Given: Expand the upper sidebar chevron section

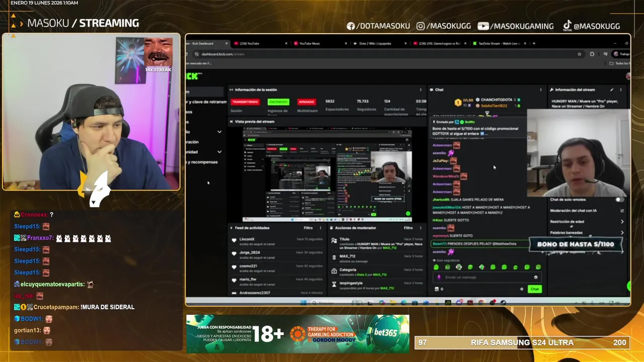Looking at the screenshot, I should coord(219,132).
